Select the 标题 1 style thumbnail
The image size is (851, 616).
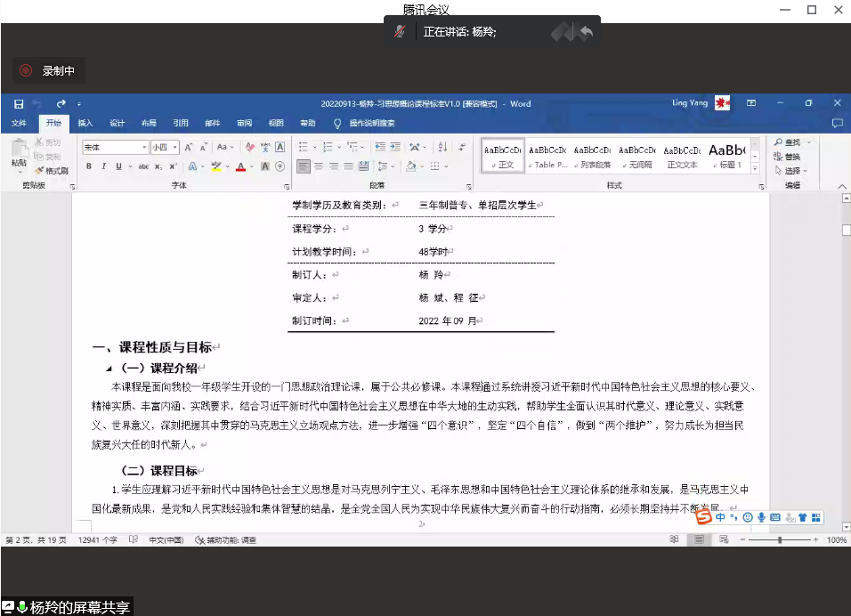coord(726,155)
